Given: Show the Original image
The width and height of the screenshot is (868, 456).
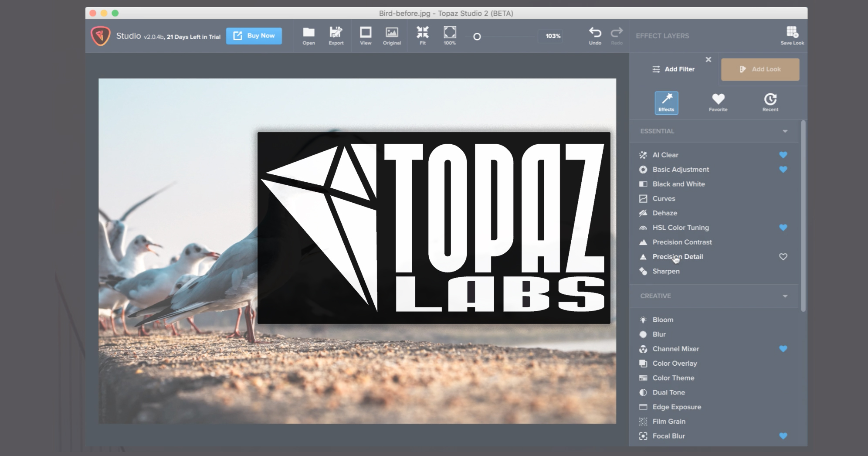Looking at the screenshot, I should tap(392, 36).
